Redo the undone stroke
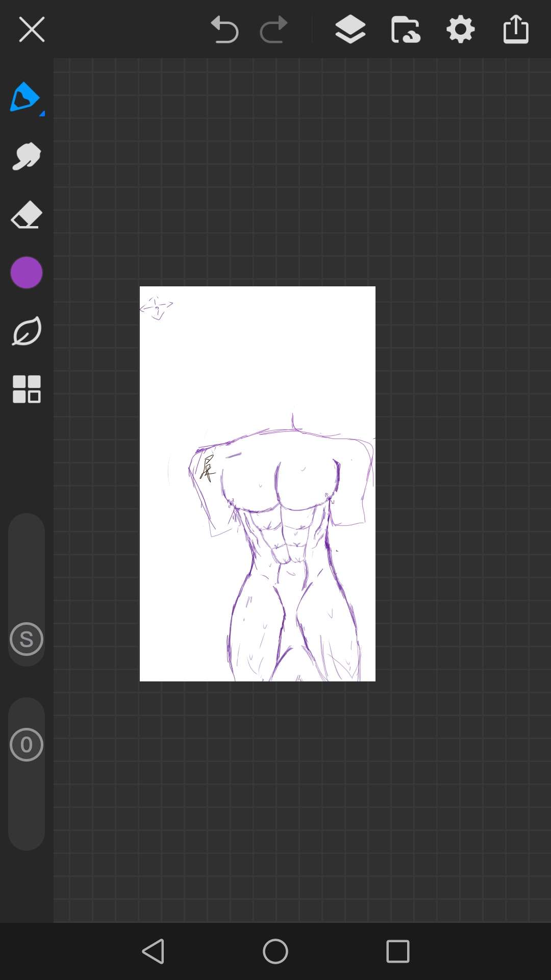This screenshot has height=980, width=551. pyautogui.click(x=274, y=30)
